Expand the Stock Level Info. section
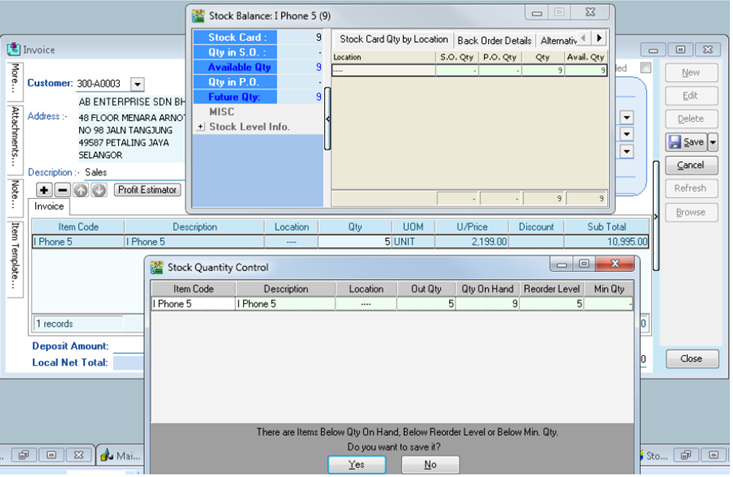This screenshot has height=477, width=733. coord(200,127)
